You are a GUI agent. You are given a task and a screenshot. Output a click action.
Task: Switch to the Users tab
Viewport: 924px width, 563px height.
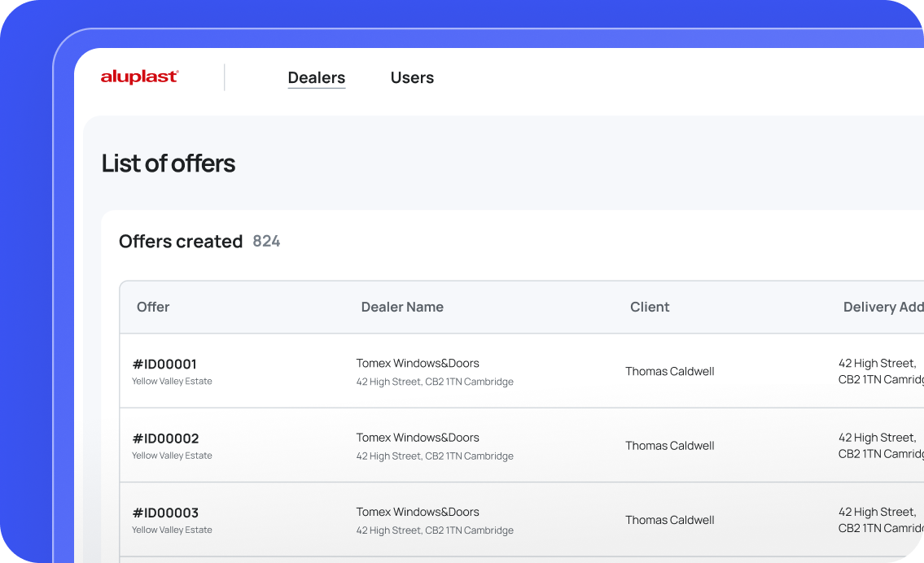[412, 78]
